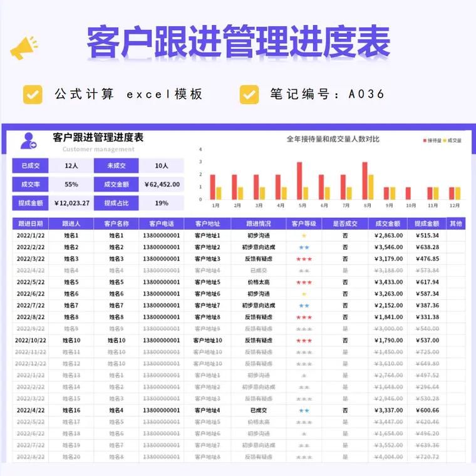Select the 已成交 summary label
The width and height of the screenshot is (476, 476).
30,166
